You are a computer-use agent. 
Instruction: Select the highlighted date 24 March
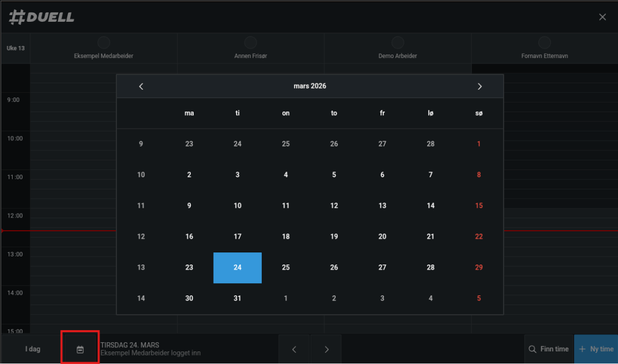pos(237,267)
